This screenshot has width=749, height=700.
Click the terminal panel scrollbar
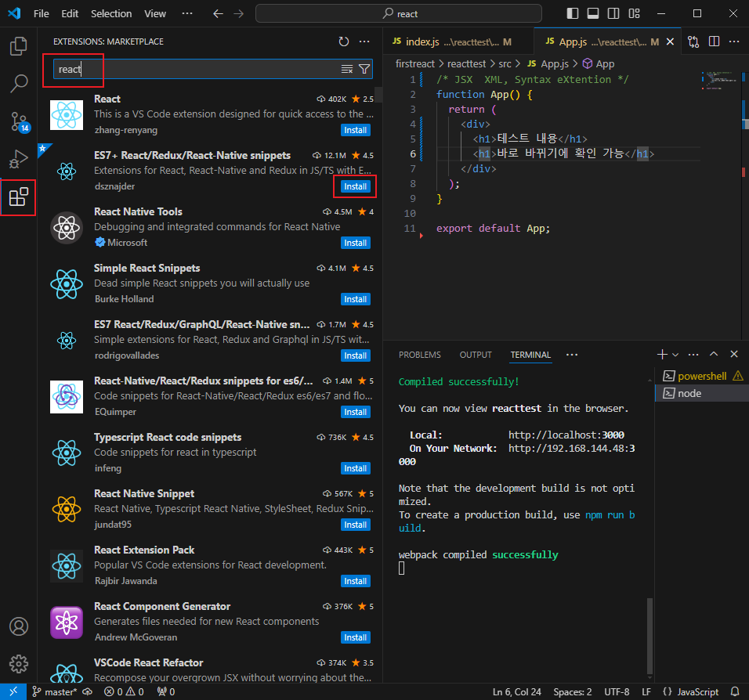(x=649, y=635)
